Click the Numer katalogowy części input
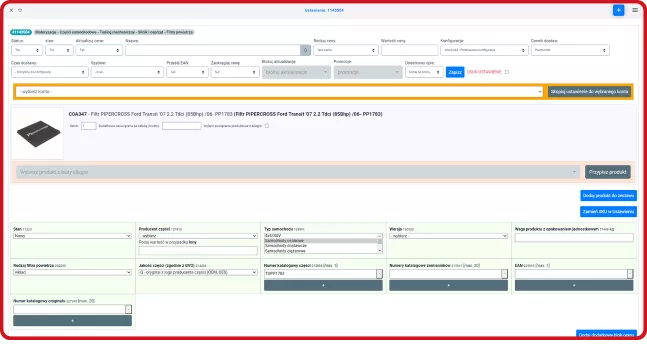This screenshot has width=647, height=364. click(x=320, y=274)
